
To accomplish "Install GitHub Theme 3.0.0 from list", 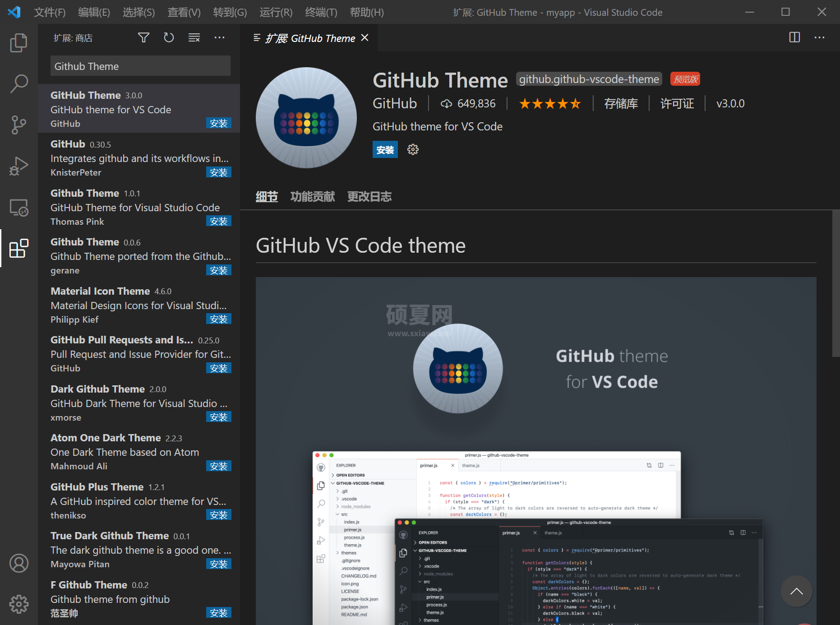I will tap(219, 123).
